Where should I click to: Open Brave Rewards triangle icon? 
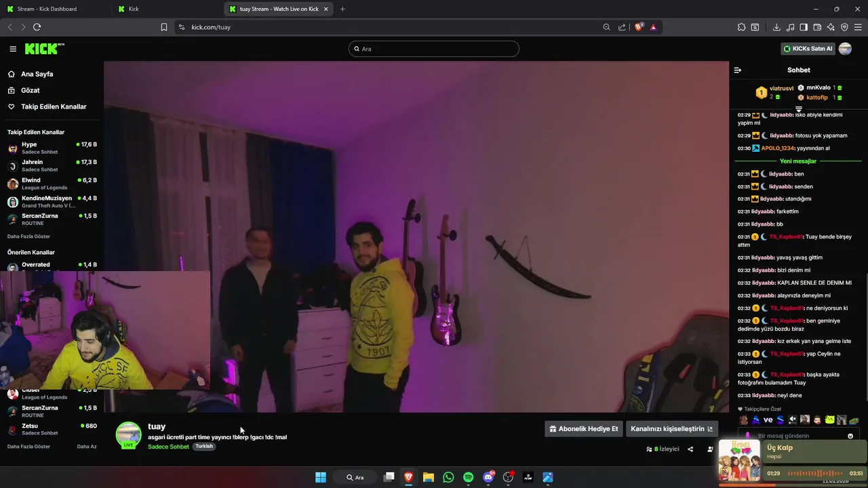tap(653, 27)
